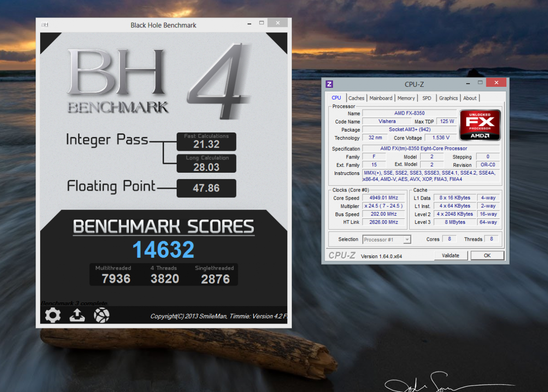Click the CPU-Z version text
Screen dimensions: 548x392
(381, 256)
